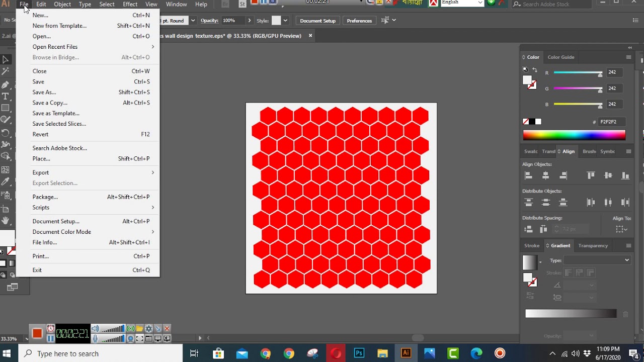Select the Hand tool
Image resolution: width=644 pixels, height=362 pixels.
(6, 221)
